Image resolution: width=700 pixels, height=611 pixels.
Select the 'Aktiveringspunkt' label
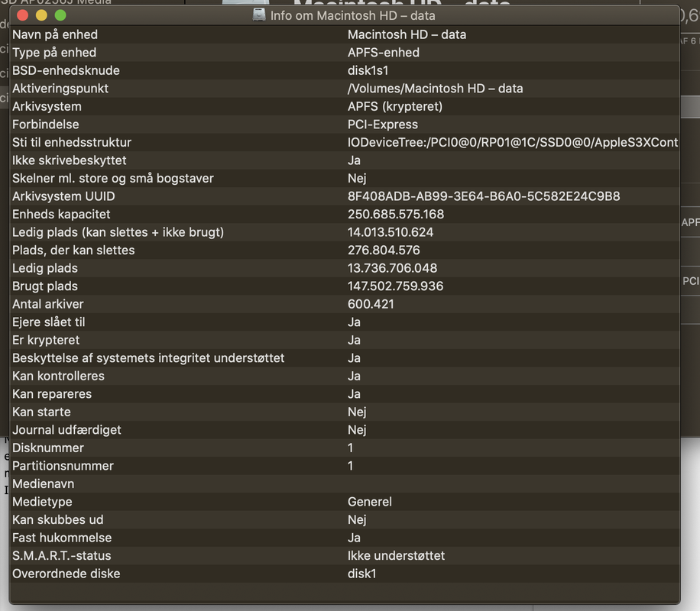(60, 89)
